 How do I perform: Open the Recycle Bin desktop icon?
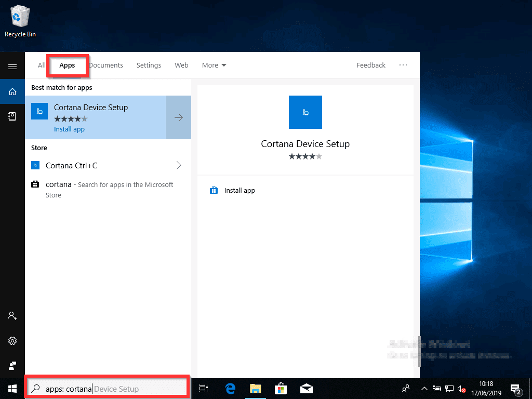point(20,21)
